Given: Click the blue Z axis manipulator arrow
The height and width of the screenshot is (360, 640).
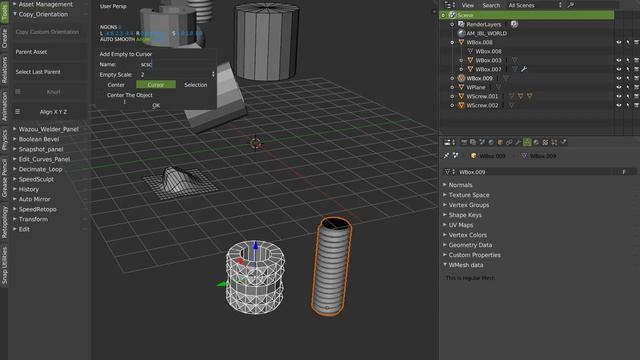Looking at the screenshot, I should (x=256, y=246).
